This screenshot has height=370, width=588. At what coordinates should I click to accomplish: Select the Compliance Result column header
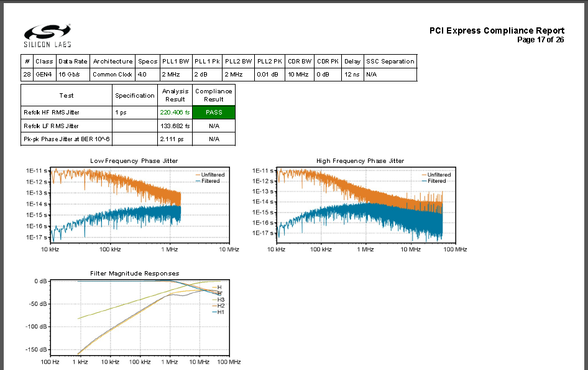[214, 95]
